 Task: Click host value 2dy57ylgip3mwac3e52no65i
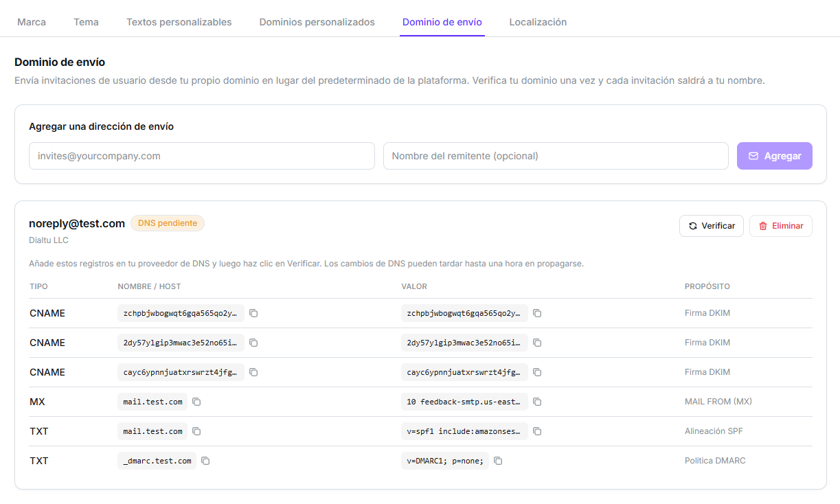(x=181, y=343)
